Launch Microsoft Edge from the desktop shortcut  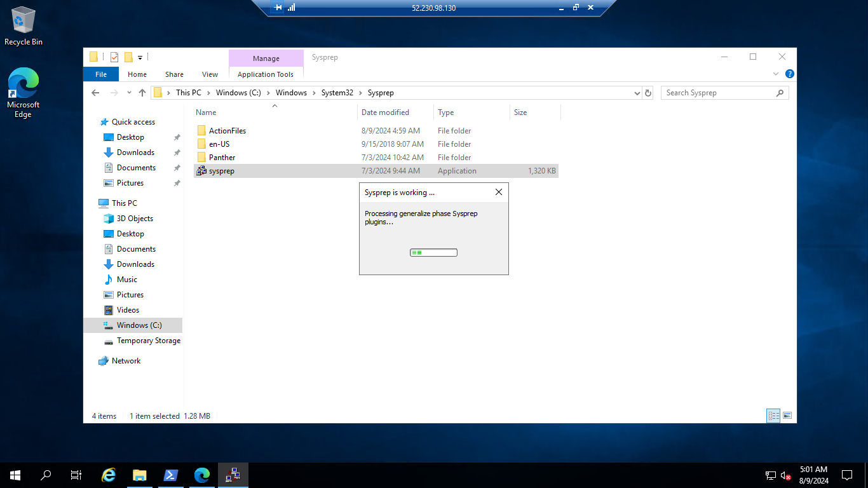point(24,93)
